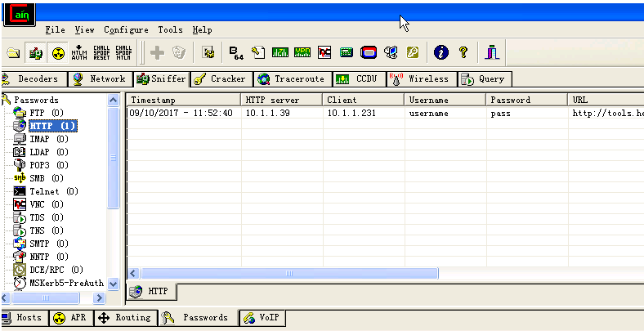Switch to the CCDU tab

pos(360,78)
